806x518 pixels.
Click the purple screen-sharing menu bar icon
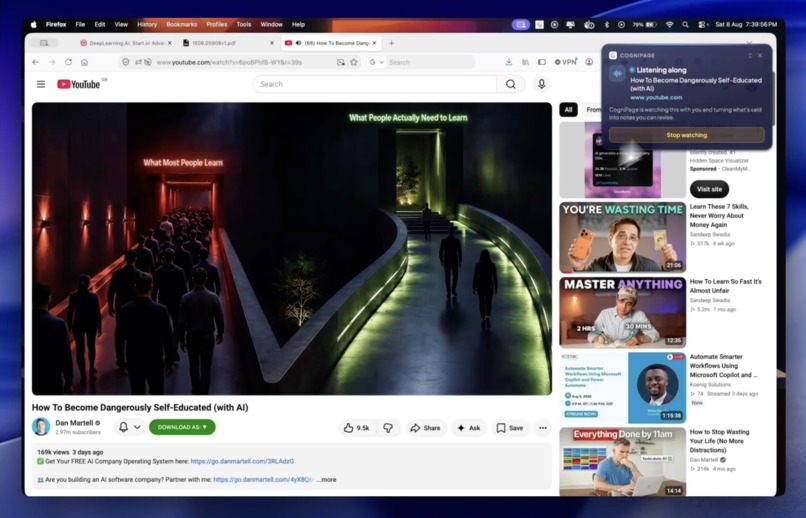pos(521,24)
